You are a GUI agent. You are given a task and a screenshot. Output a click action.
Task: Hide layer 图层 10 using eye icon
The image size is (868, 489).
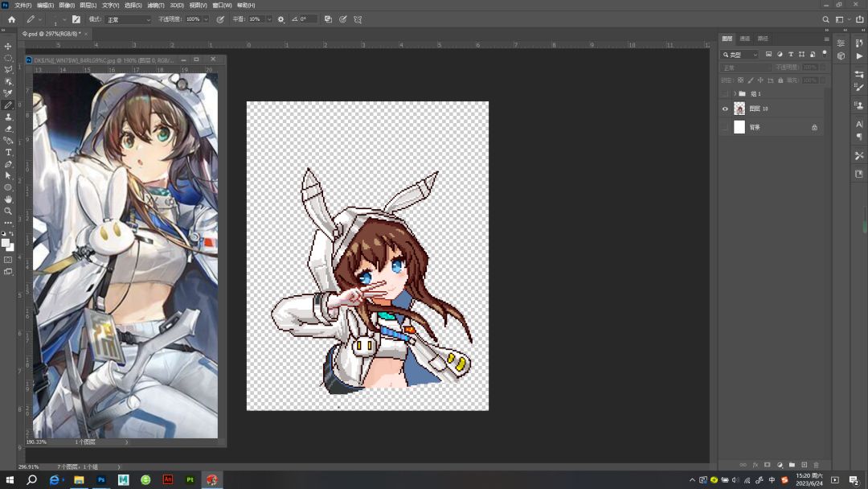click(x=725, y=109)
